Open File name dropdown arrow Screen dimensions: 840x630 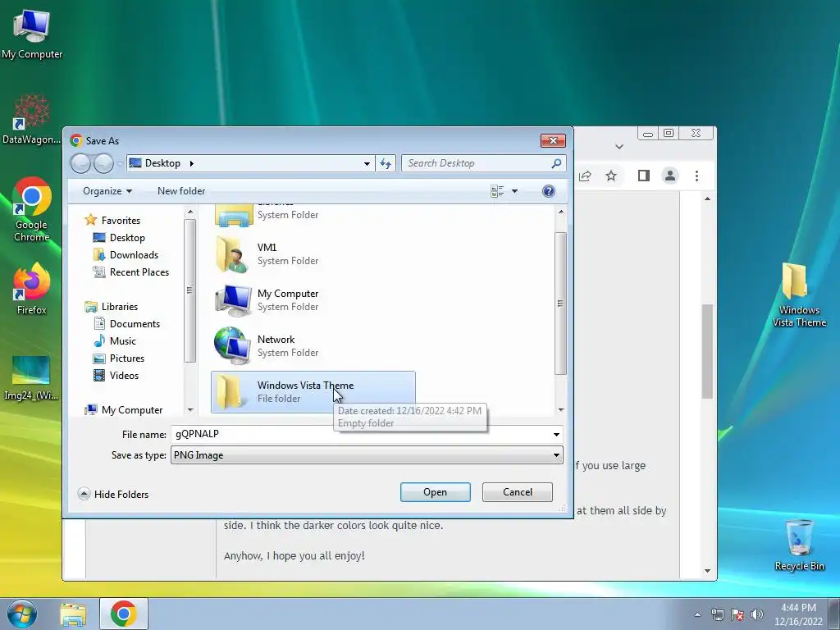tap(556, 435)
